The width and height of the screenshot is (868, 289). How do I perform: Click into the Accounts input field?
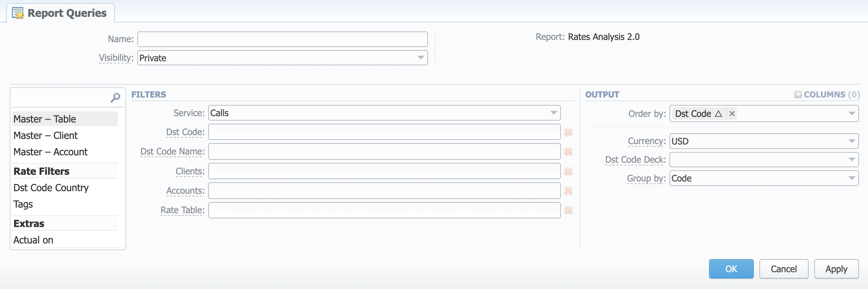click(x=384, y=190)
